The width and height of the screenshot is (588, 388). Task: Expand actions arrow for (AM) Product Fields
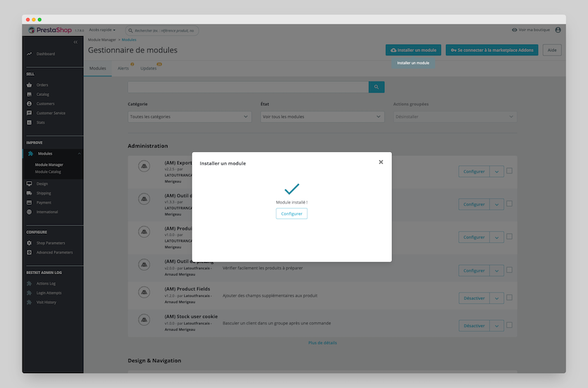pos(497,298)
